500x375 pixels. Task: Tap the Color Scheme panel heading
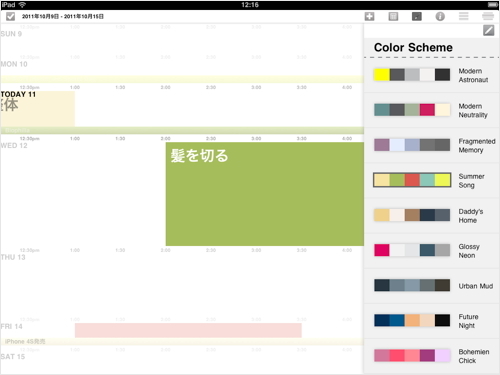[x=413, y=47]
